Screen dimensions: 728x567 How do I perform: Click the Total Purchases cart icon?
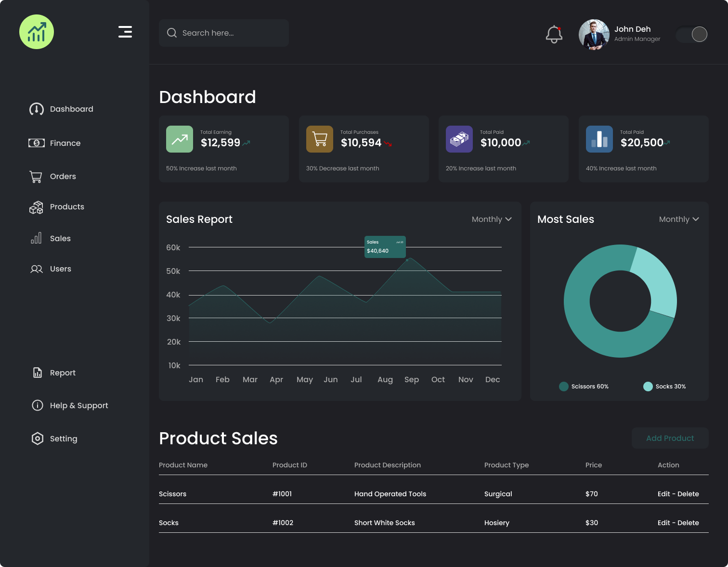pyautogui.click(x=320, y=139)
